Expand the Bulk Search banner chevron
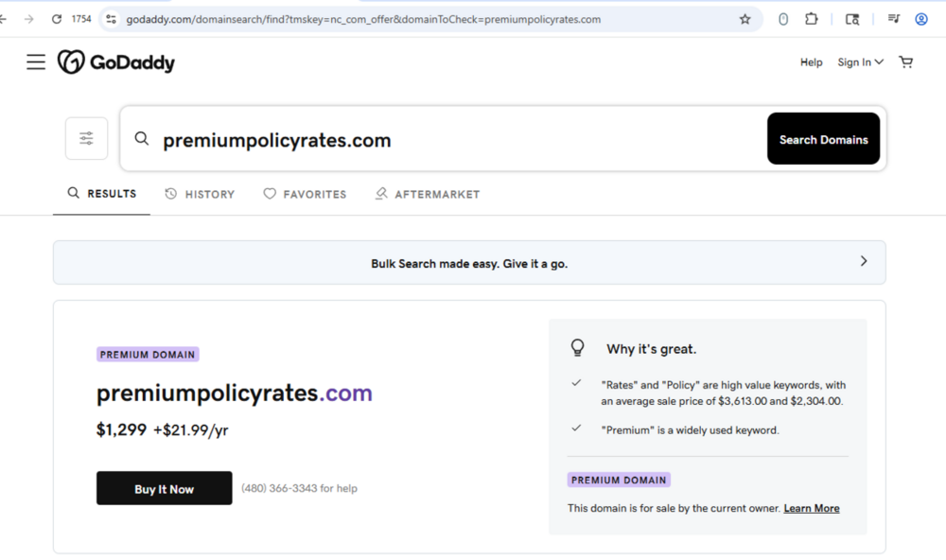Image resolution: width=946 pixels, height=560 pixels. pyautogui.click(x=863, y=261)
